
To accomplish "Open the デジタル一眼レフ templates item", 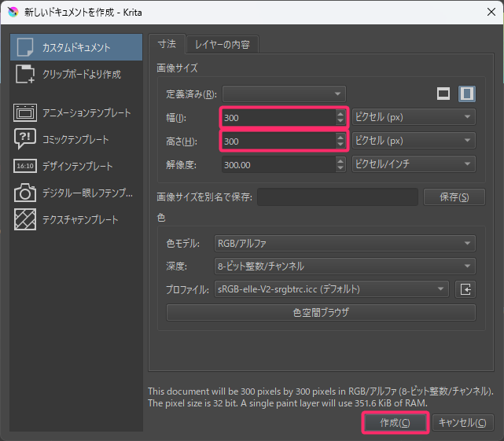I will pyautogui.click(x=76, y=193).
